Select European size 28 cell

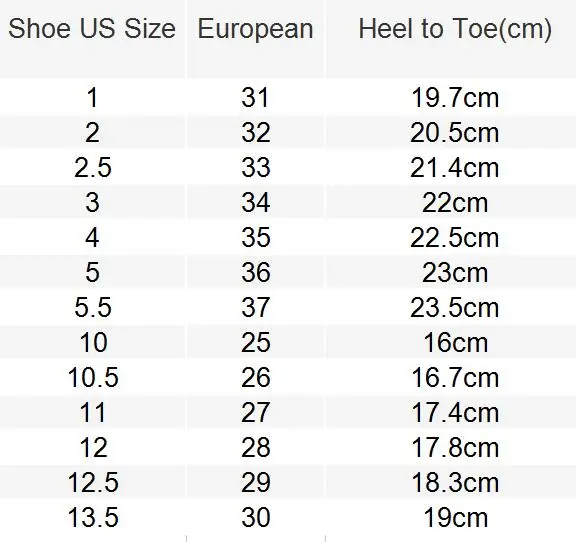(255, 447)
